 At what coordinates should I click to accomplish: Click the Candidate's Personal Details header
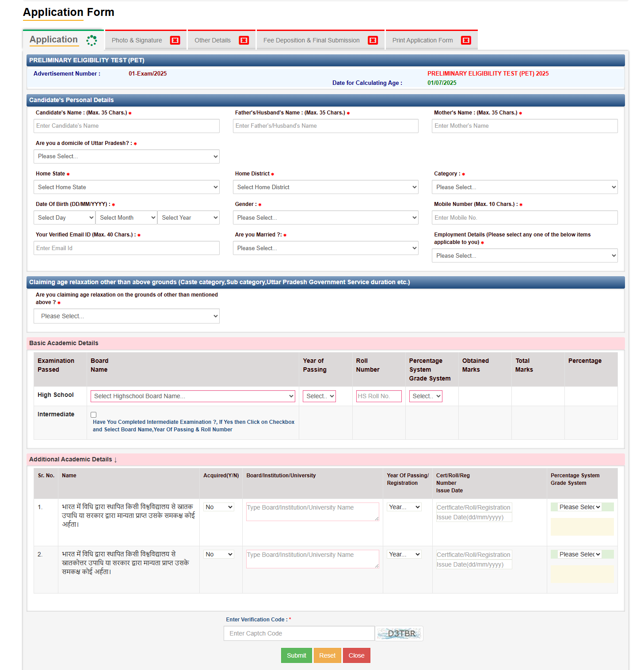coord(326,100)
